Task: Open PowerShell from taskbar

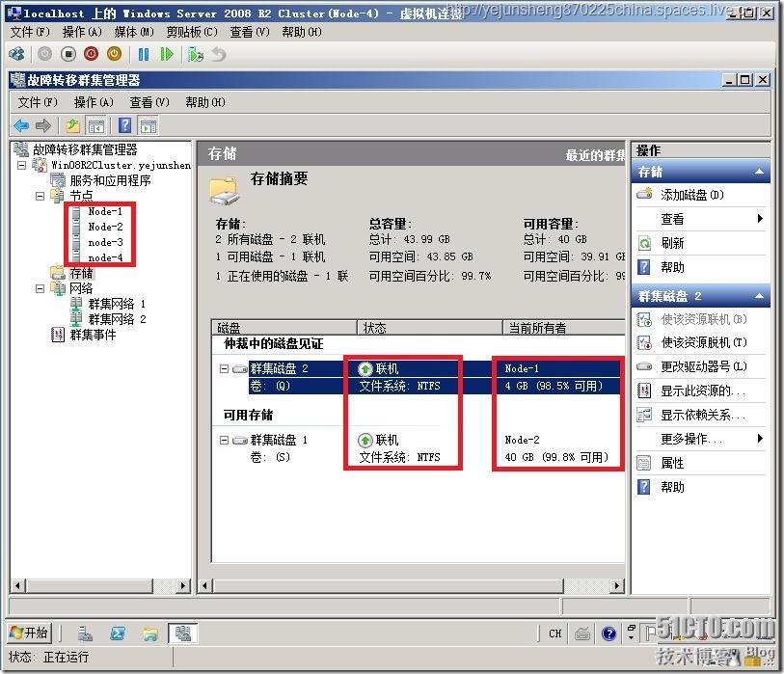Action: (x=118, y=634)
